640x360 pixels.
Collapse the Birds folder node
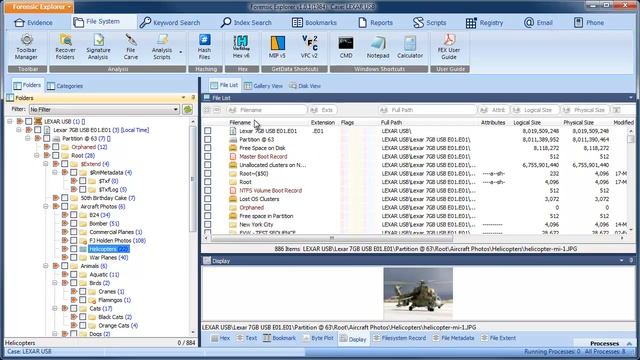click(x=55, y=283)
